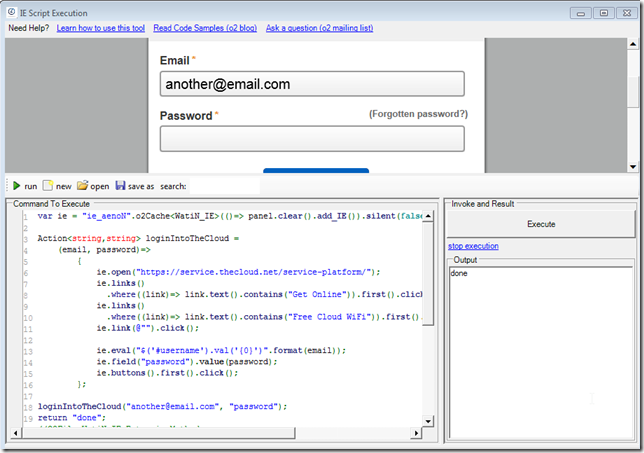Click the save as disk icon
This screenshot has width=644, height=453.
click(121, 186)
